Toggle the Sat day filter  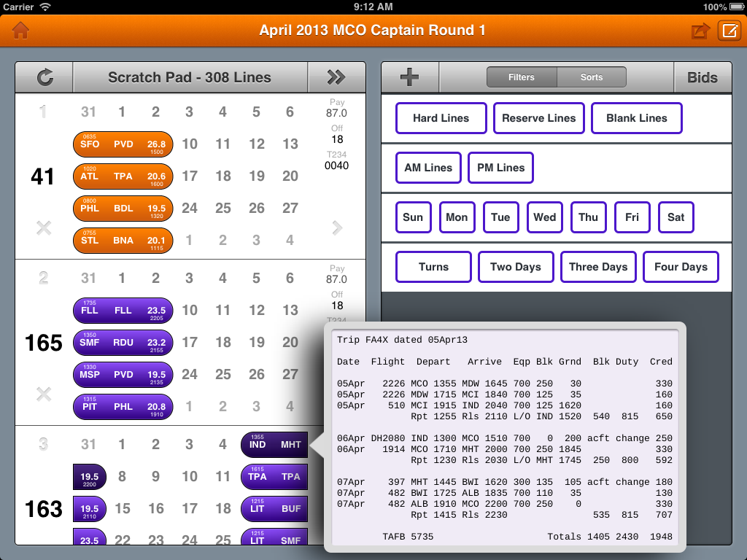[x=676, y=217]
